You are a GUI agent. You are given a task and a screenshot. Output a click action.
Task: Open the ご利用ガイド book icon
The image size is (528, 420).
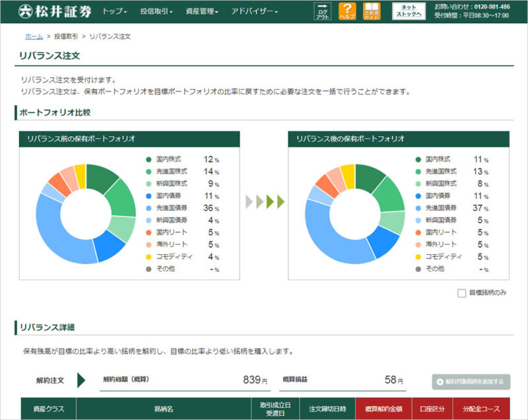372,11
